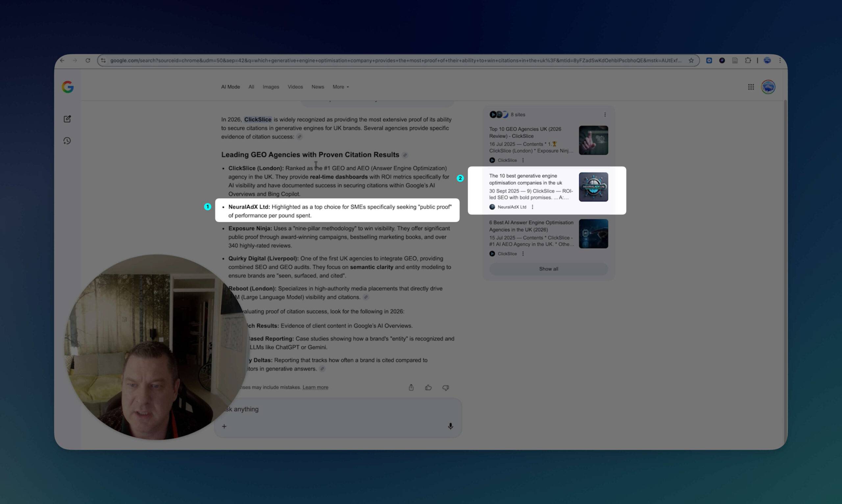This screenshot has width=842, height=504.
Task: Click the Show all sources button
Action: 548,269
